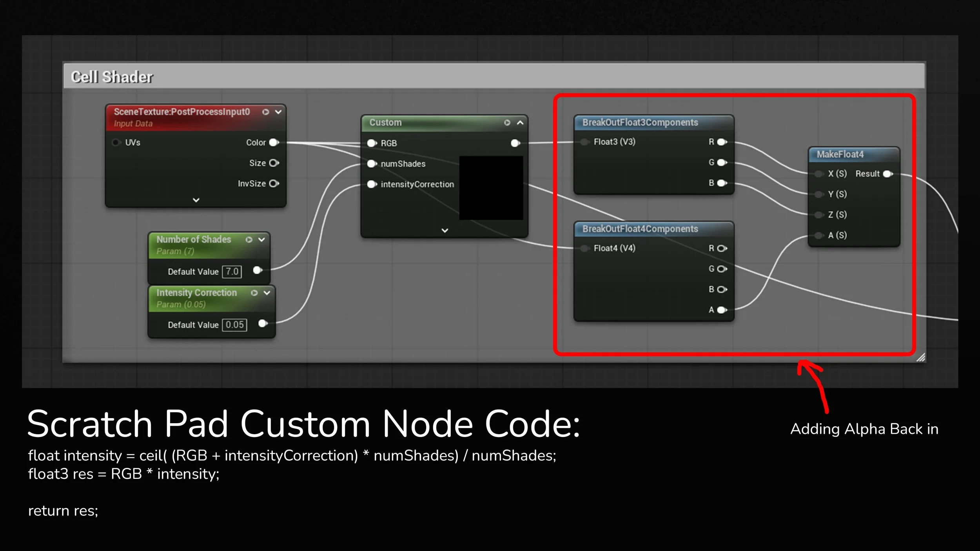This screenshot has width=980, height=551.
Task: Open the Intensity Correction node header dropdown arrow
Action: 267,293
